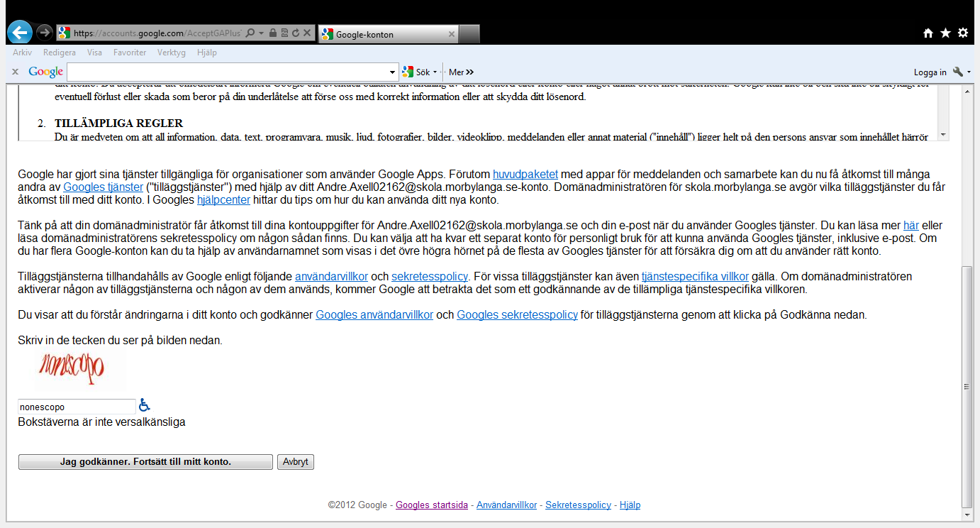Click the Avbryt button

coord(295,462)
